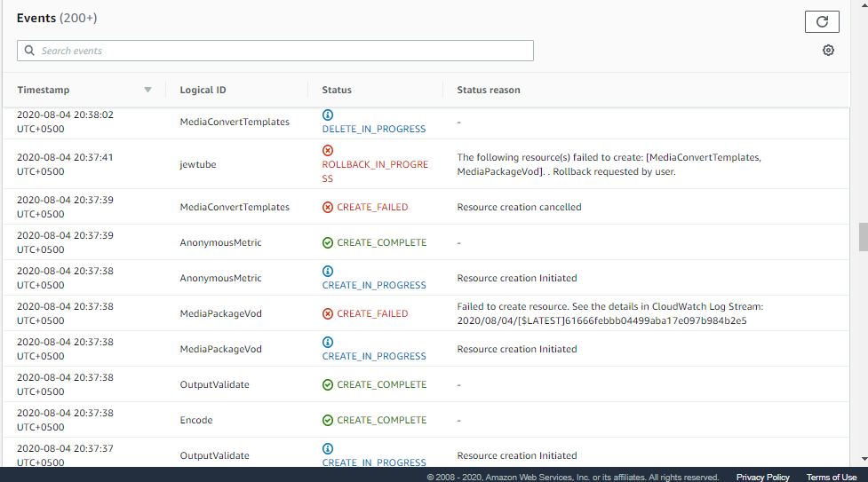868x482 pixels.
Task: Click the vertical scrollbar thumb
Action: click(x=863, y=237)
